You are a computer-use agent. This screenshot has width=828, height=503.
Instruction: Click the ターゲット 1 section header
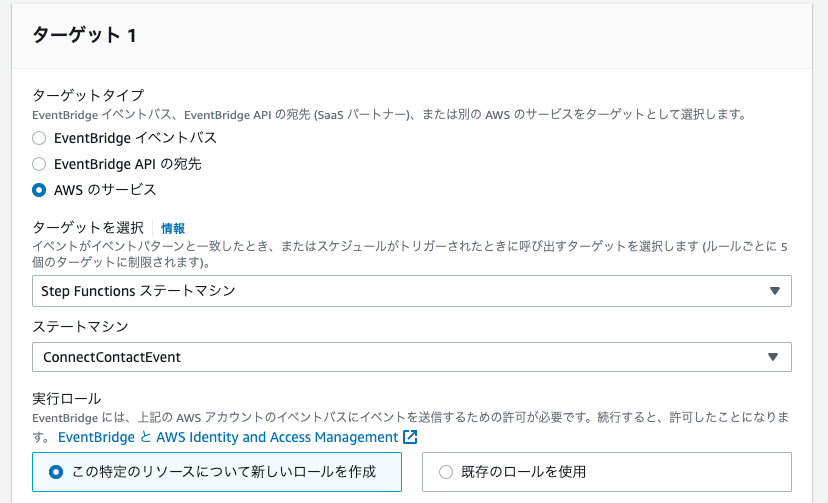point(84,35)
